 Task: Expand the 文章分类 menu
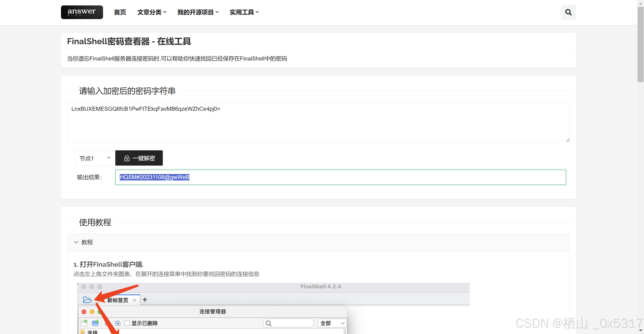pos(152,12)
